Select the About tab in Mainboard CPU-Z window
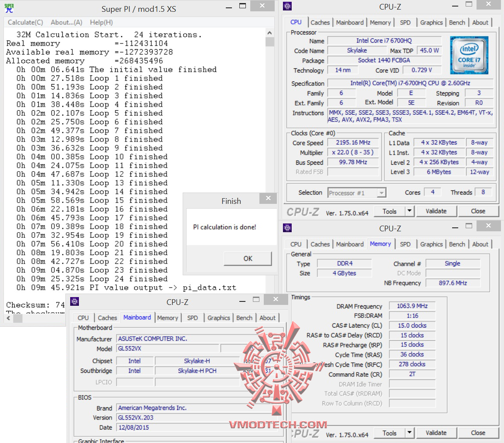 pos(267,318)
